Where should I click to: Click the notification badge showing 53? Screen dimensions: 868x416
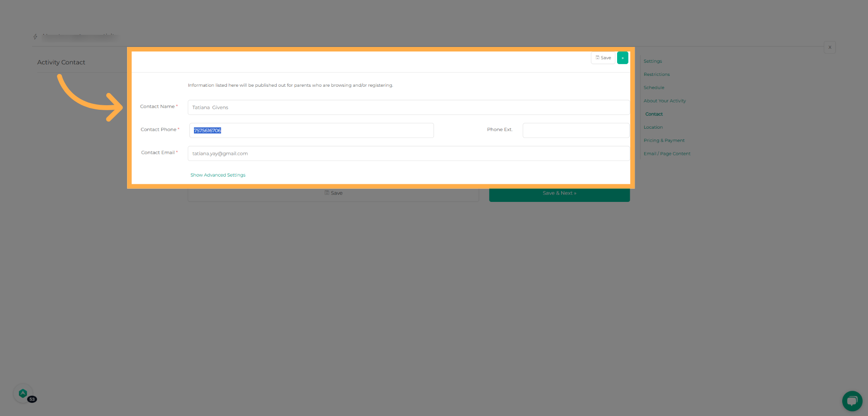tap(32, 399)
